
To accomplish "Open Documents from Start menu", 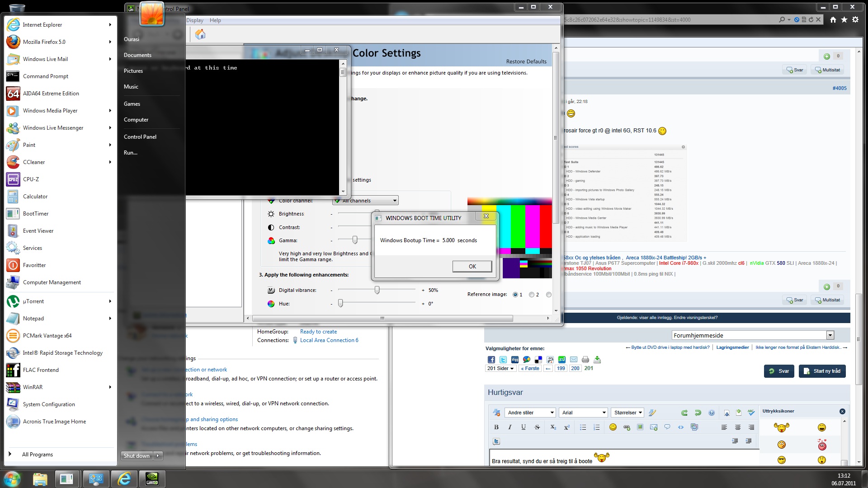I will (137, 55).
